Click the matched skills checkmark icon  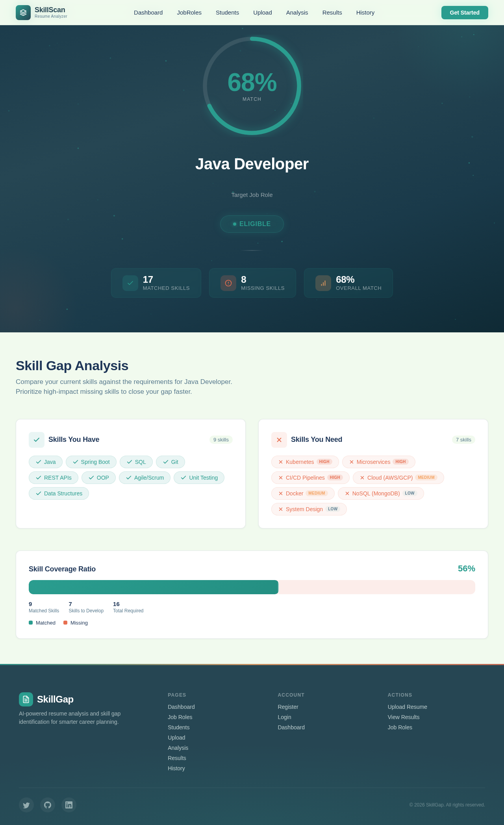click(x=130, y=283)
